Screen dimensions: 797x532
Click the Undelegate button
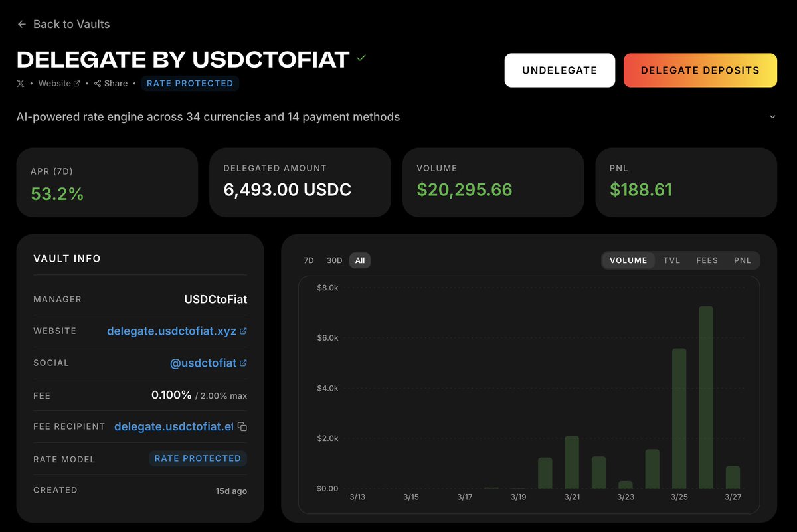(x=560, y=70)
